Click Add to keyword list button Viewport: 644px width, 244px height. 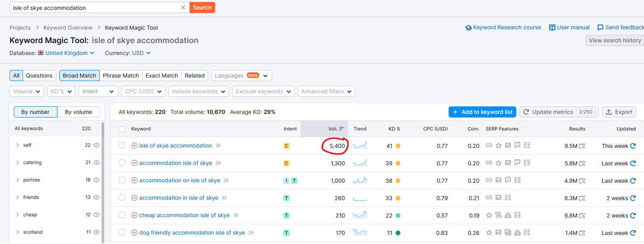(x=482, y=112)
